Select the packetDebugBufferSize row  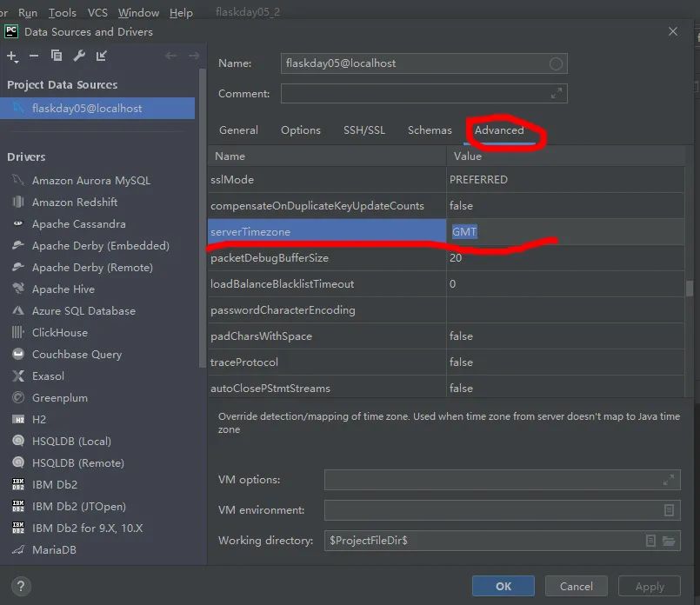click(446, 258)
